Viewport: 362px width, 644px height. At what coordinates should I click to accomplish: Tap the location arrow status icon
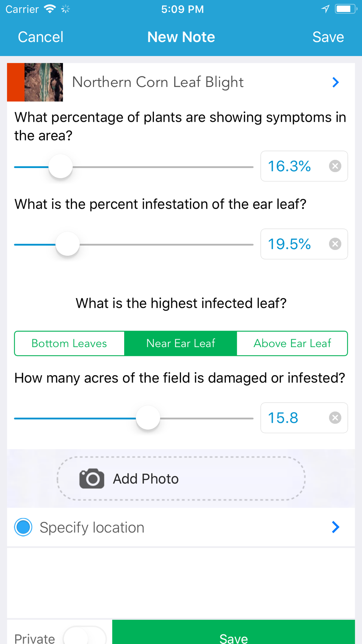[325, 9]
